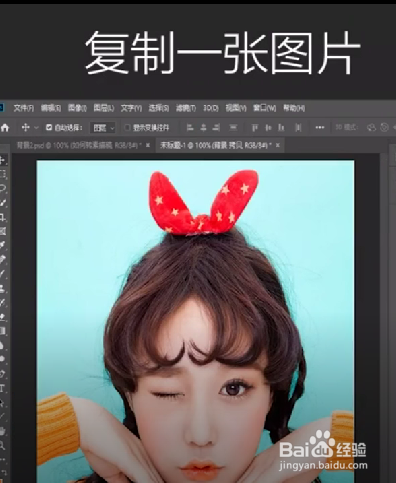Align left edges in options bar
Image resolution: width=396 pixels, height=483 pixels.
coord(190,127)
